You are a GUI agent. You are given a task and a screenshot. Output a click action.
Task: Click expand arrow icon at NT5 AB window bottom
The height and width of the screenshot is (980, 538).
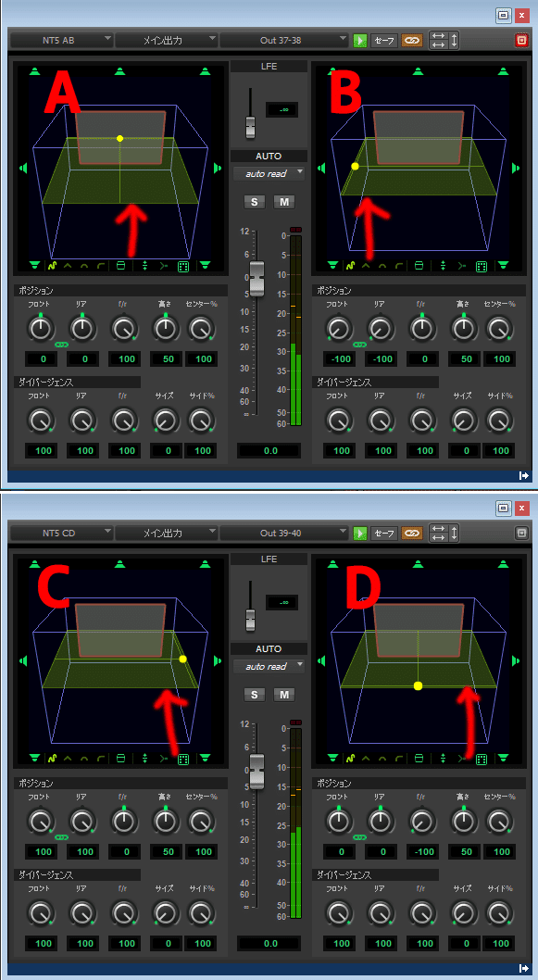click(523, 475)
